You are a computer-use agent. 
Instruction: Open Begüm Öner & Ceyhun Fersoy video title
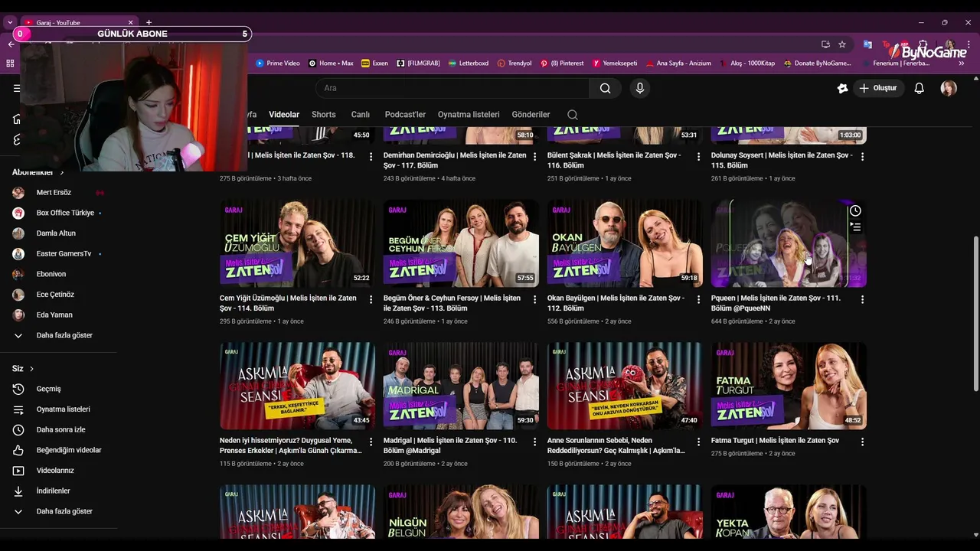click(x=452, y=303)
